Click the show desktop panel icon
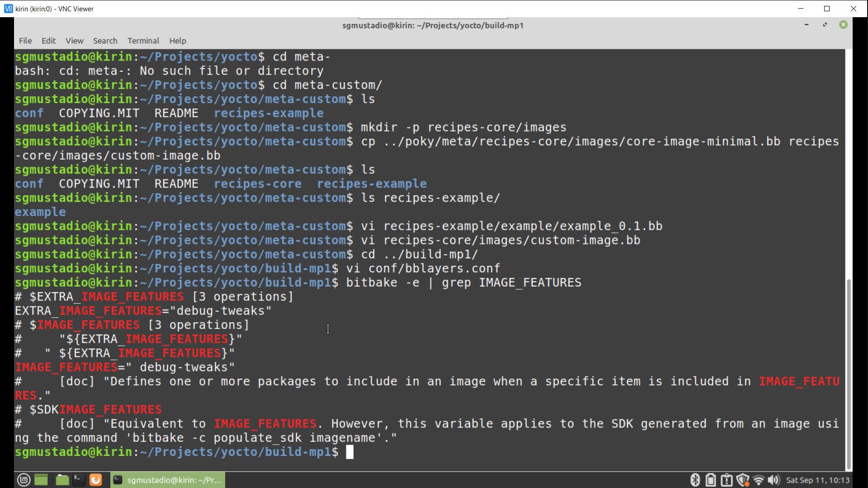 (x=41, y=480)
